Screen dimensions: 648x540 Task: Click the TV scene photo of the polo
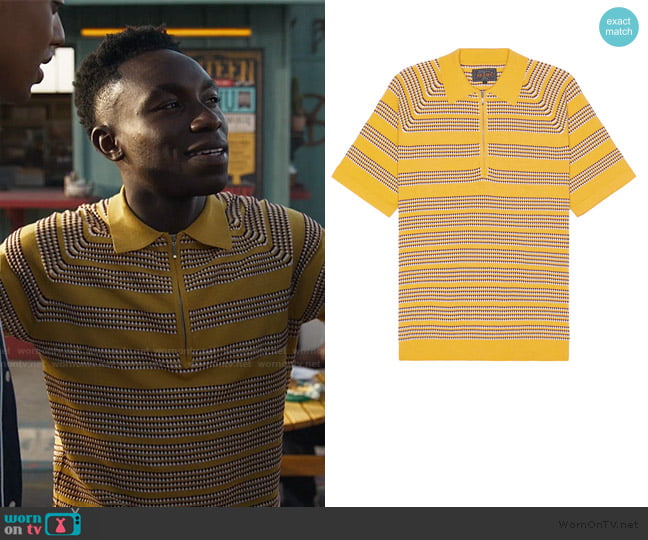click(x=162, y=253)
